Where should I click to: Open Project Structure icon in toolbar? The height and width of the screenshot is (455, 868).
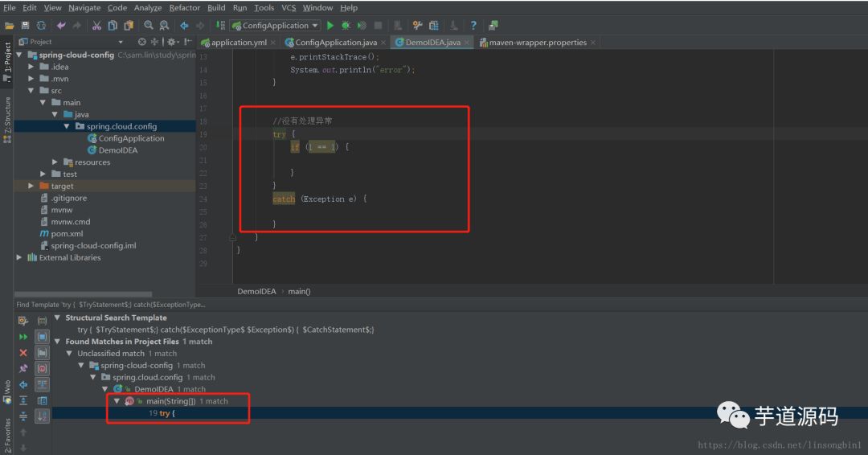point(433,26)
